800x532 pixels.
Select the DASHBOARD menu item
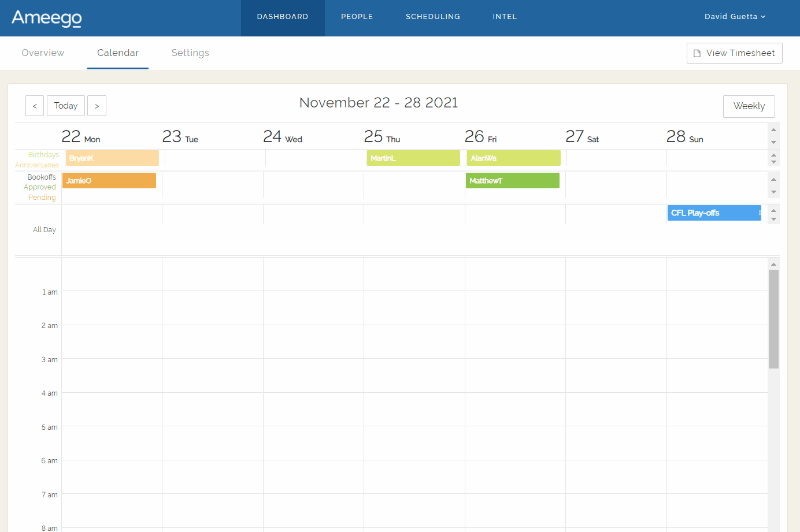click(283, 16)
